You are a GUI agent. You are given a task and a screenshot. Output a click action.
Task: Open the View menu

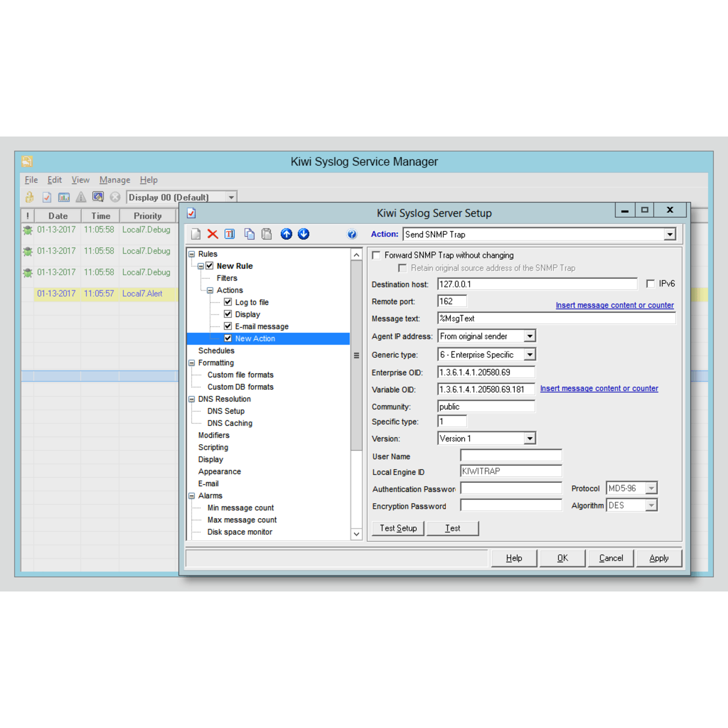point(80,180)
